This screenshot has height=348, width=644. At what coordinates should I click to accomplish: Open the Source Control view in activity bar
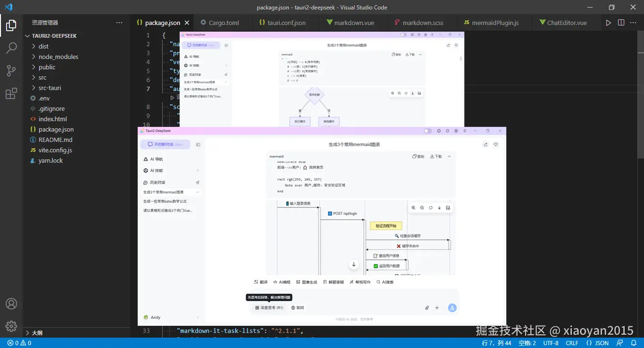click(11, 71)
